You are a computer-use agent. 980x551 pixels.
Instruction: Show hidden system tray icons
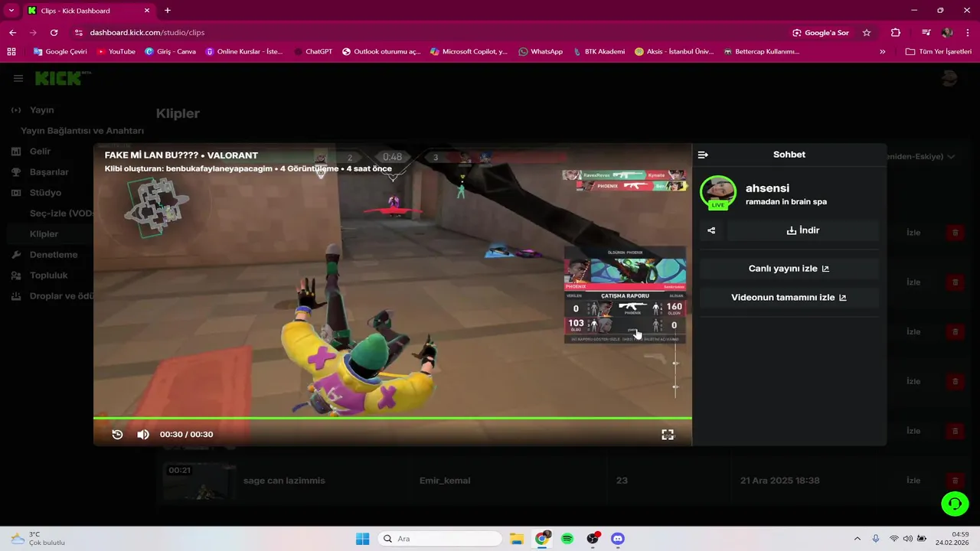point(857,539)
